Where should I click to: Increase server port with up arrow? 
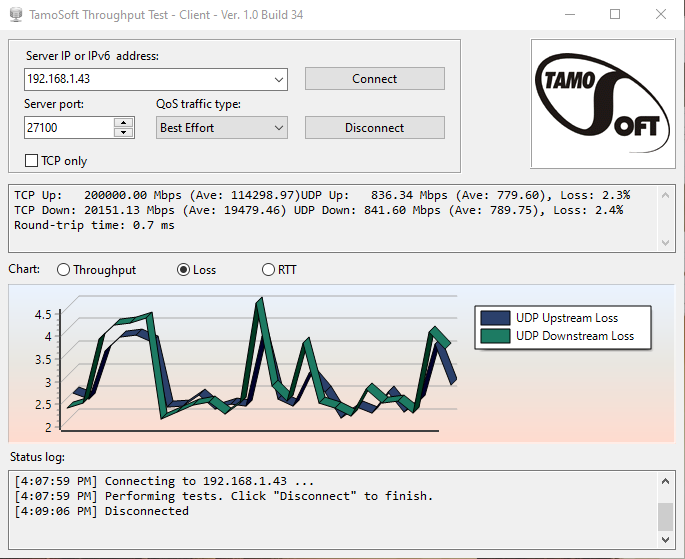pos(124,123)
